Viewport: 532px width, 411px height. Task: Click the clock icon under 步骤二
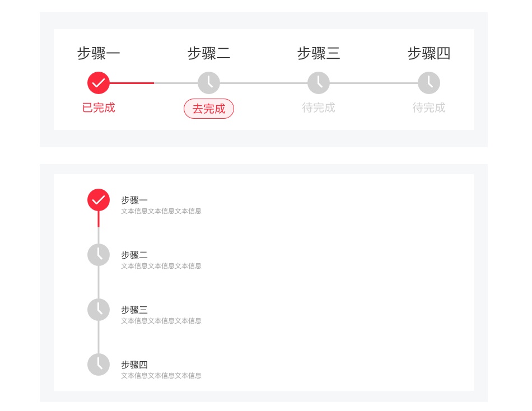(209, 82)
